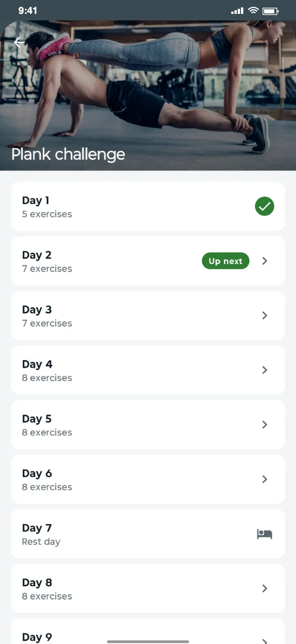Go back using the arrow icon

(x=19, y=43)
